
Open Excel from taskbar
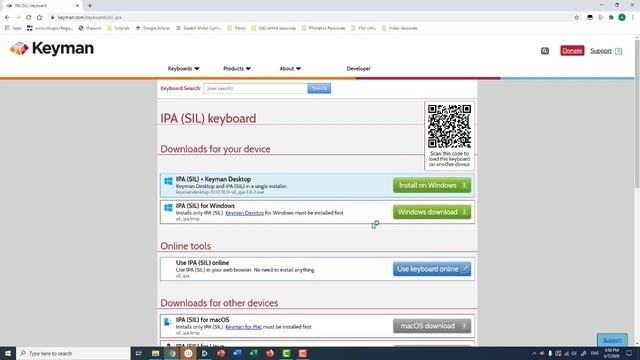(253, 353)
